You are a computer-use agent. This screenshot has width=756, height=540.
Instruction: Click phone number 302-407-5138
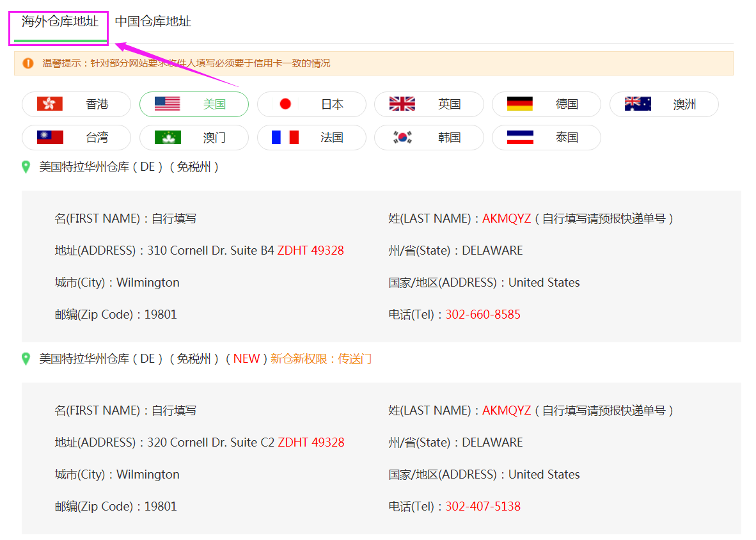(x=483, y=507)
